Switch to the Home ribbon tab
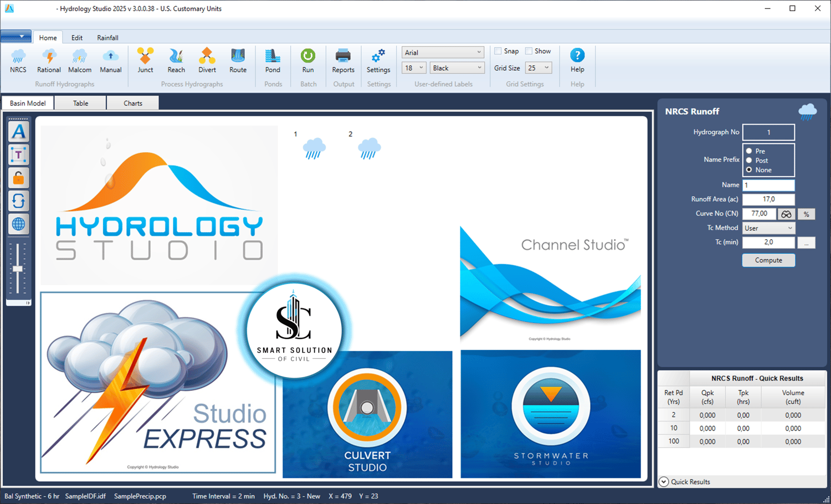This screenshot has height=504, width=831. [48, 38]
